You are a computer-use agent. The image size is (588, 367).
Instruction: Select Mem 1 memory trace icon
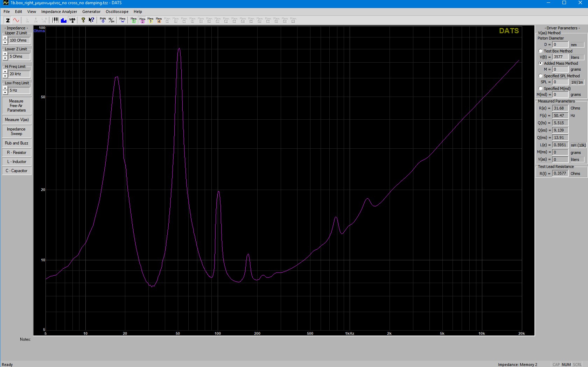coord(134,20)
